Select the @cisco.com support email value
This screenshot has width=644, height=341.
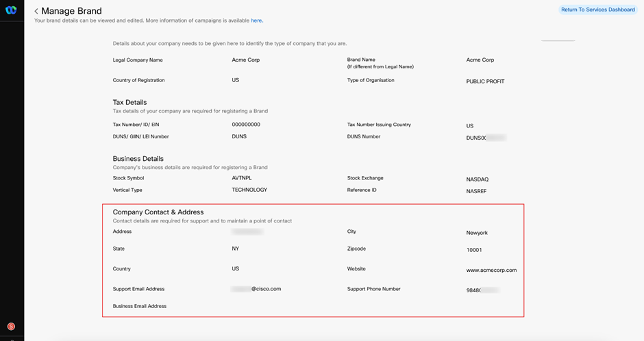[x=256, y=289]
